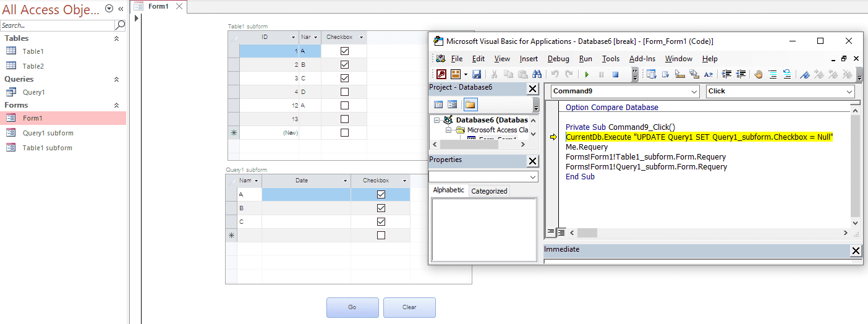The width and height of the screenshot is (868, 324).
Task: Open the File menu in VBA editor
Action: pyautogui.click(x=457, y=59)
